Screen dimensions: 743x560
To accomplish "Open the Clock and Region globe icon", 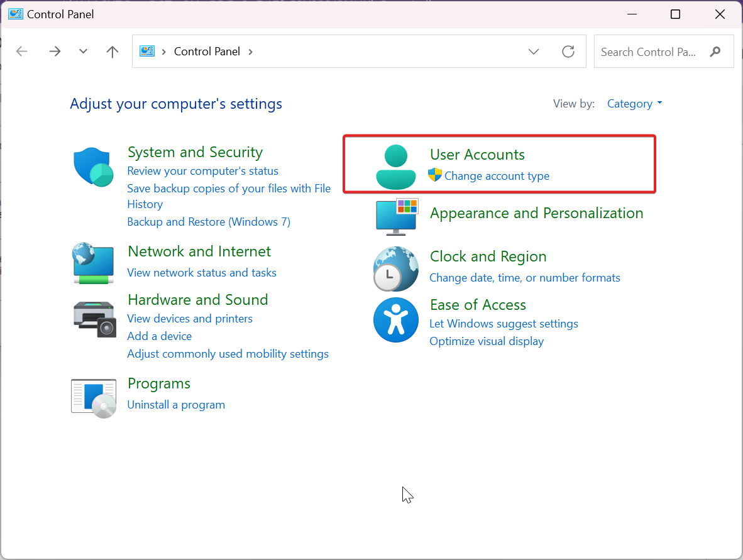I will [395, 268].
